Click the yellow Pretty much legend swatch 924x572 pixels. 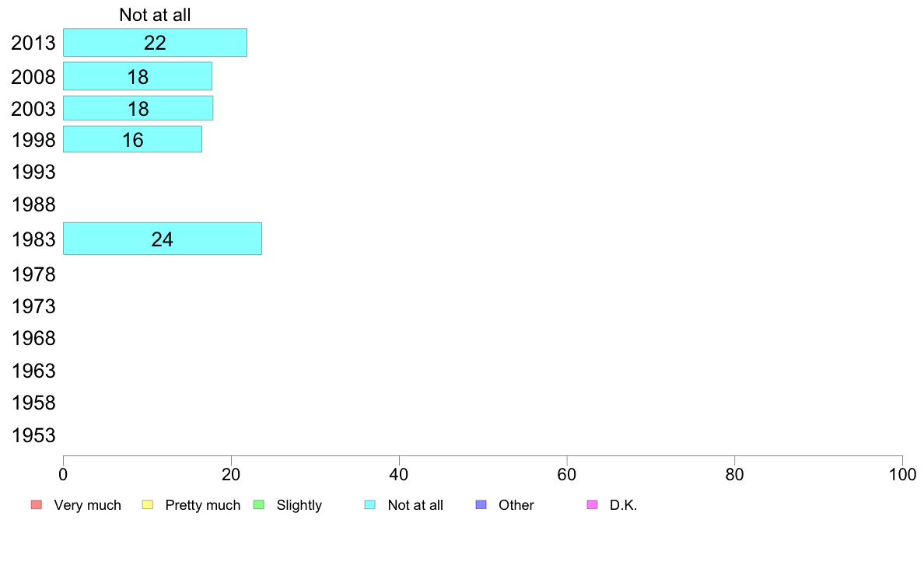tap(147, 505)
